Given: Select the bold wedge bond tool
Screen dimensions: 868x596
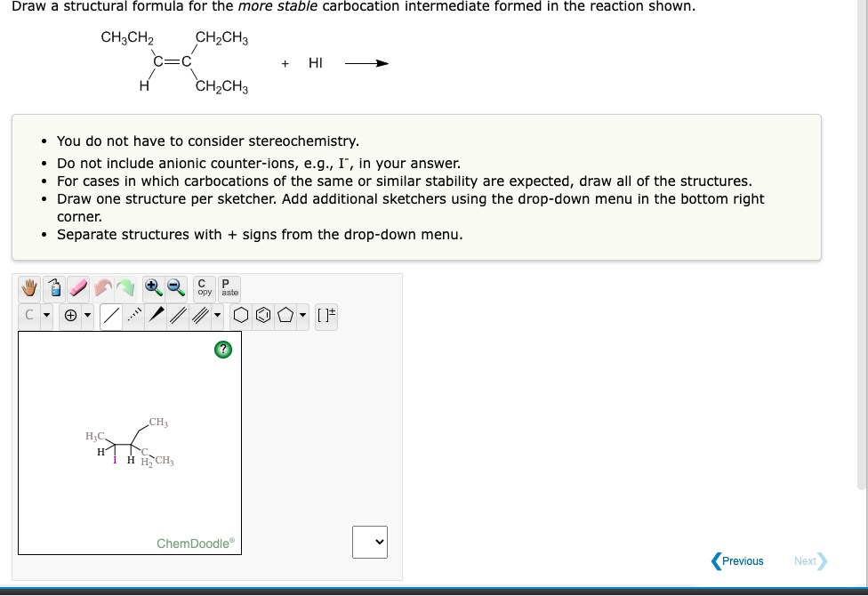Looking at the screenshot, I should click(157, 315).
